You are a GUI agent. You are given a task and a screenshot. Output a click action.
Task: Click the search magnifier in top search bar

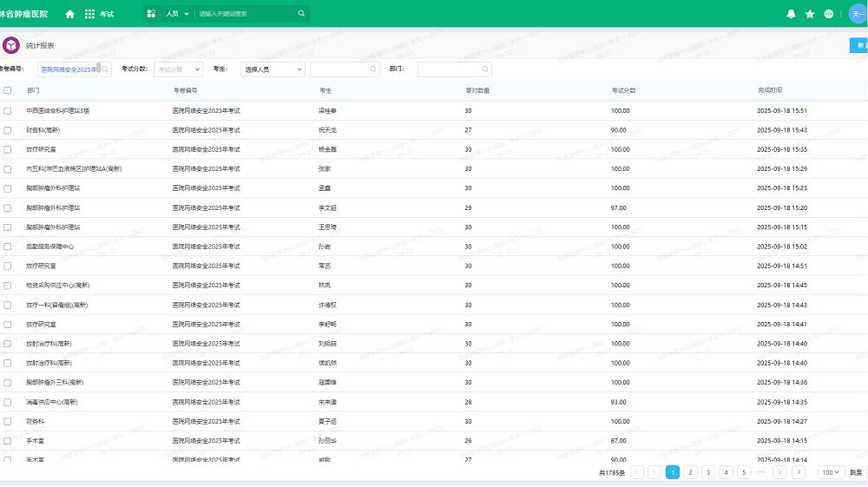point(301,14)
